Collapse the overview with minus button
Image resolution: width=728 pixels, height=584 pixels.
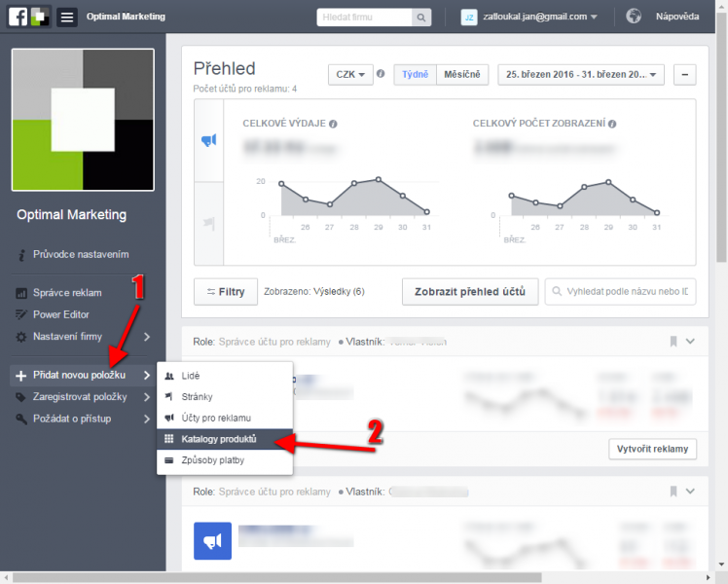(x=685, y=74)
